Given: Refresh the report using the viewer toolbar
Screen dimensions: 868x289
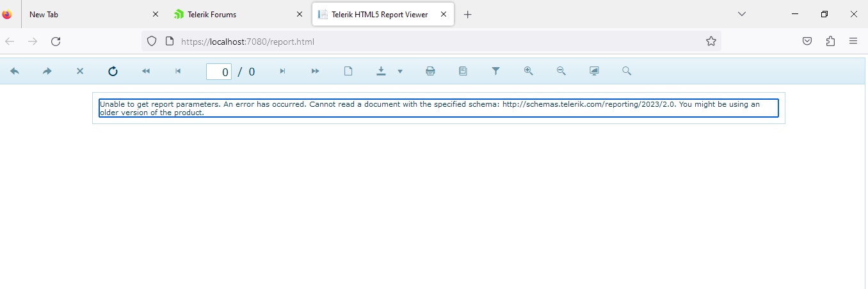Looking at the screenshot, I should [113, 72].
